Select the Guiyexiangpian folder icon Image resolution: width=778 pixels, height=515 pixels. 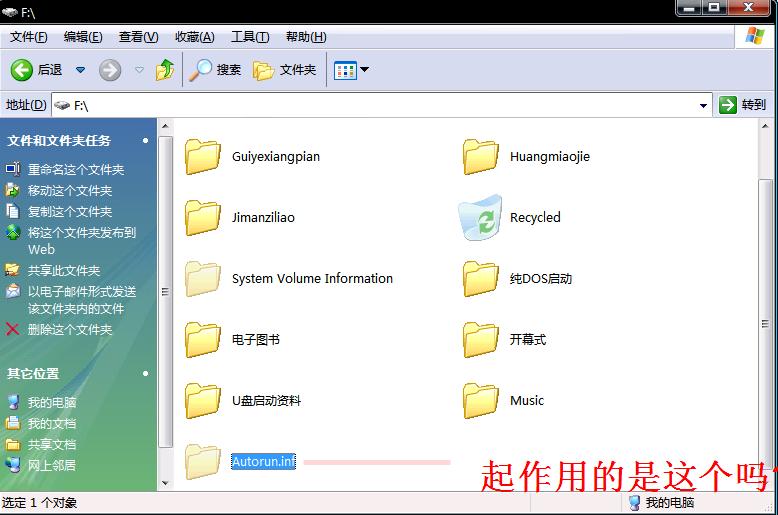point(203,157)
